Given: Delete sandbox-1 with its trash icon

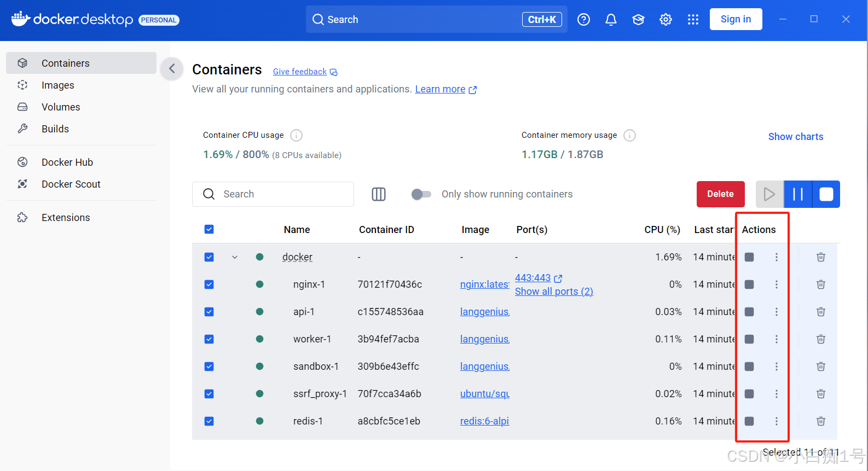Looking at the screenshot, I should coord(821,367).
